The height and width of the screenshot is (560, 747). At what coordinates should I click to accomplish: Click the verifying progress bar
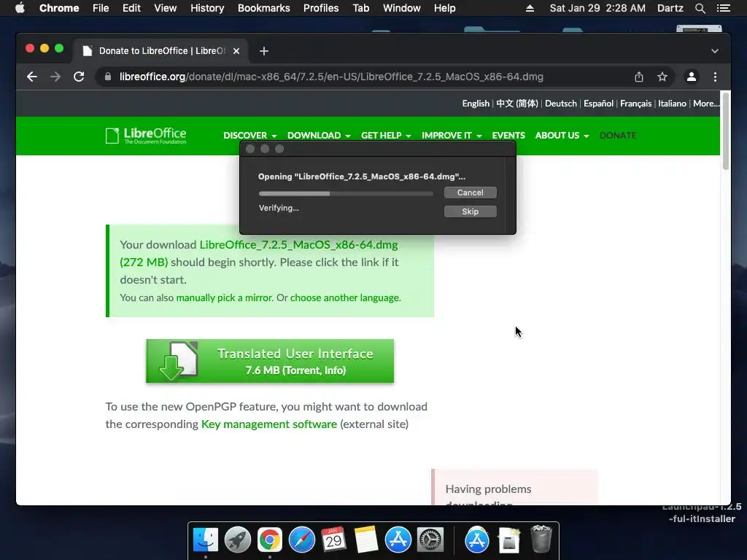tap(346, 193)
